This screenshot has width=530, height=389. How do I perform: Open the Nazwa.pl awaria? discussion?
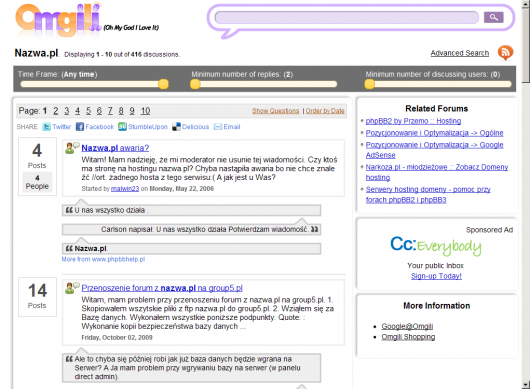115,148
